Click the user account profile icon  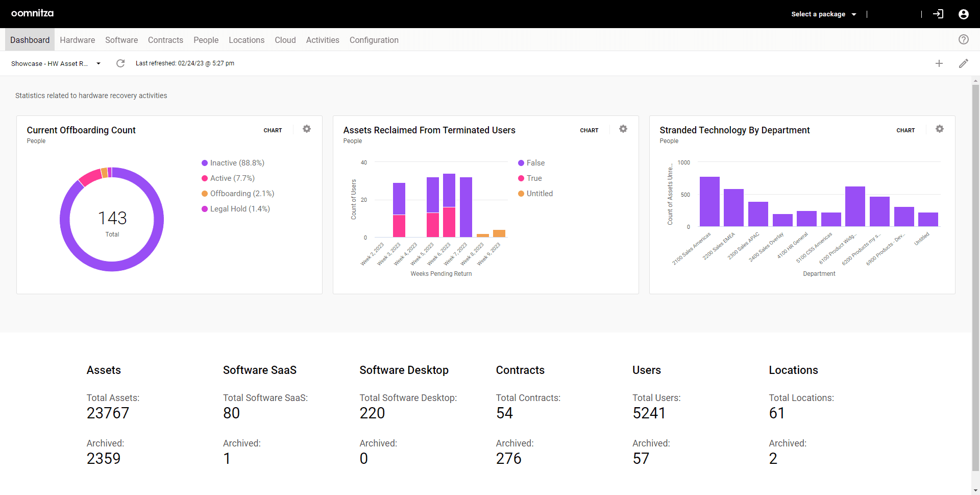pyautogui.click(x=963, y=14)
